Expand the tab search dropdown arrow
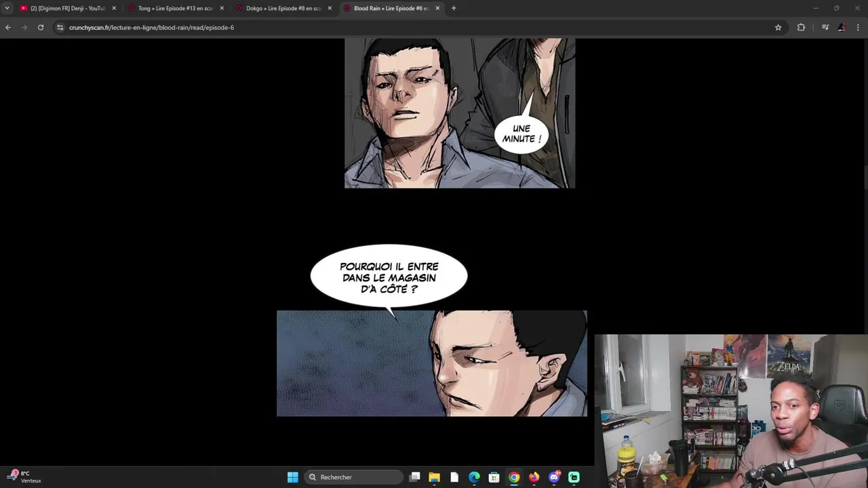Image resolution: width=868 pixels, height=488 pixels. [x=7, y=8]
